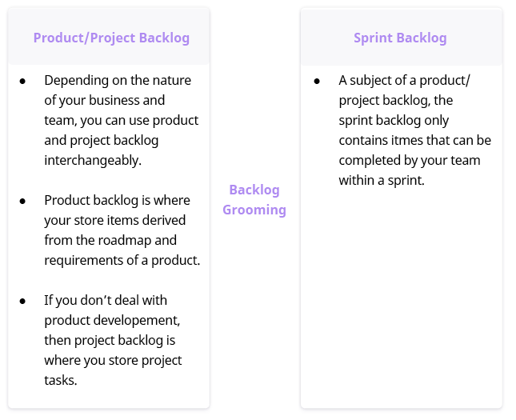The height and width of the screenshot is (420, 516).
Task: Click the text 'within a sprint.'
Action: (x=382, y=181)
